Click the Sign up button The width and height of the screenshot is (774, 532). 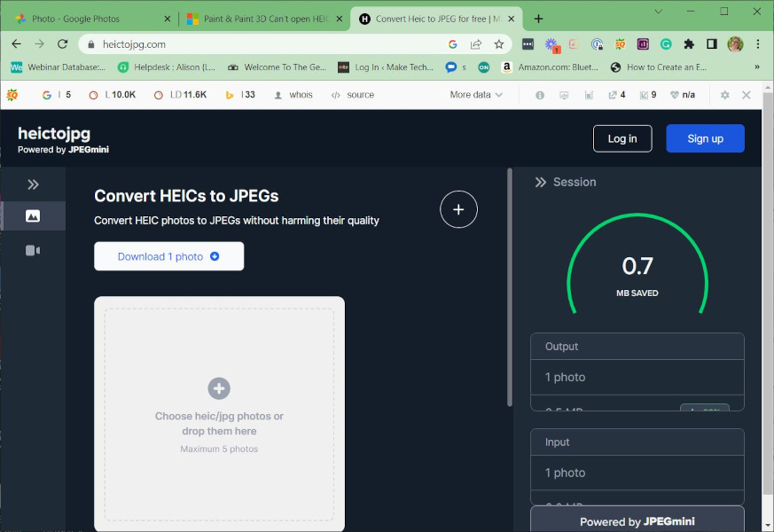click(x=705, y=138)
